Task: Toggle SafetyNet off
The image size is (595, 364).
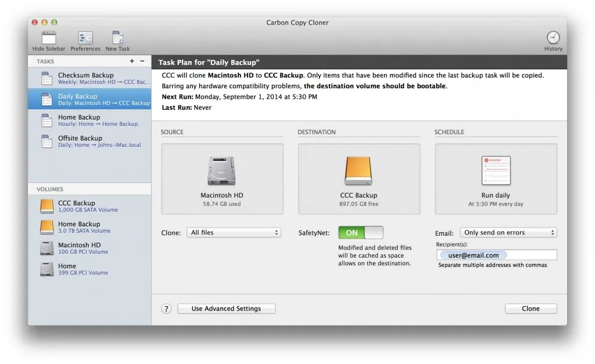Action: coord(360,232)
